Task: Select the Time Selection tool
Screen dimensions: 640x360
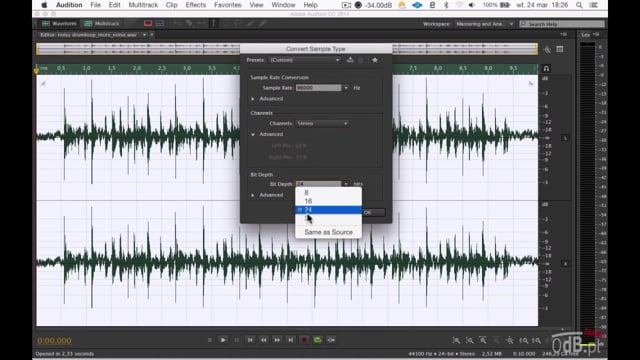Action: 213,24
